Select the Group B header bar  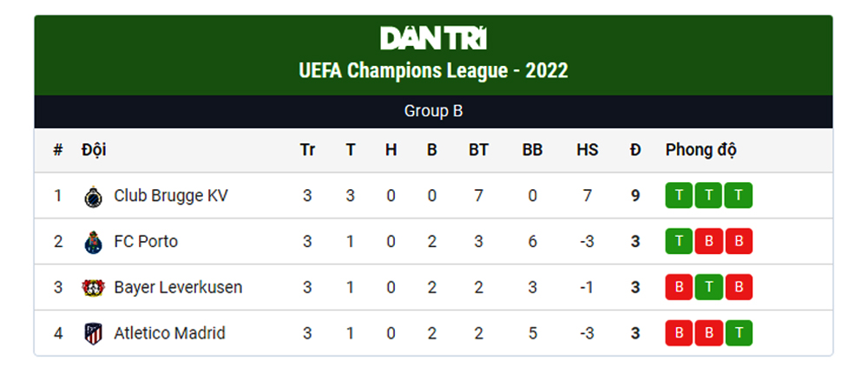click(x=433, y=112)
